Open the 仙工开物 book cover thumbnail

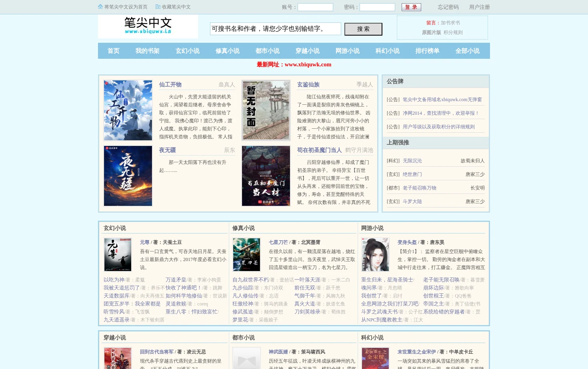point(128,110)
